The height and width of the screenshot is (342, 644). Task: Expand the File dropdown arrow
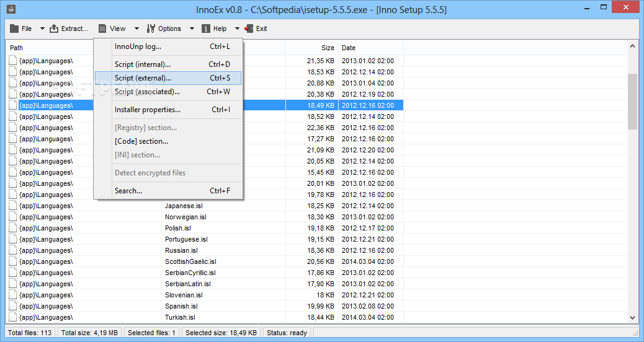42,28
